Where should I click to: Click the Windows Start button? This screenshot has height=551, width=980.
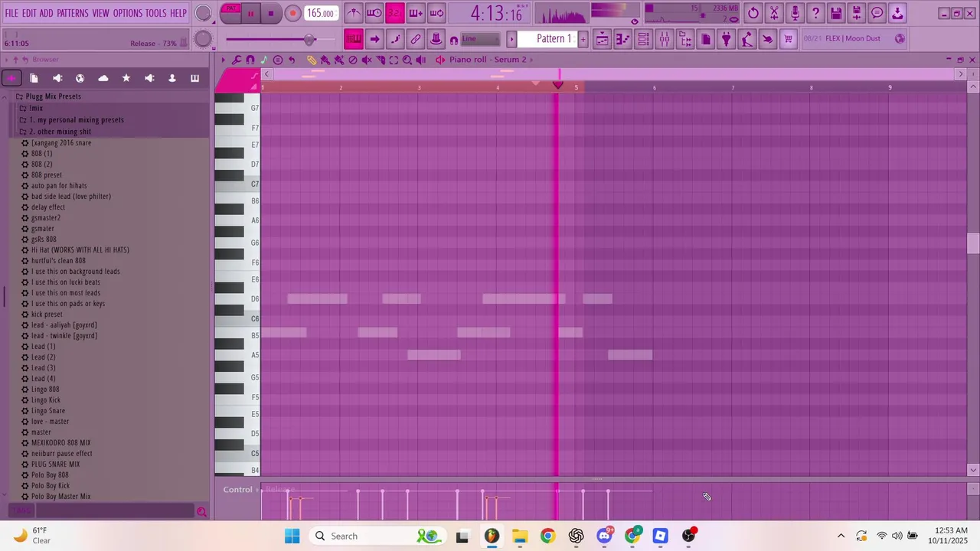[292, 536]
